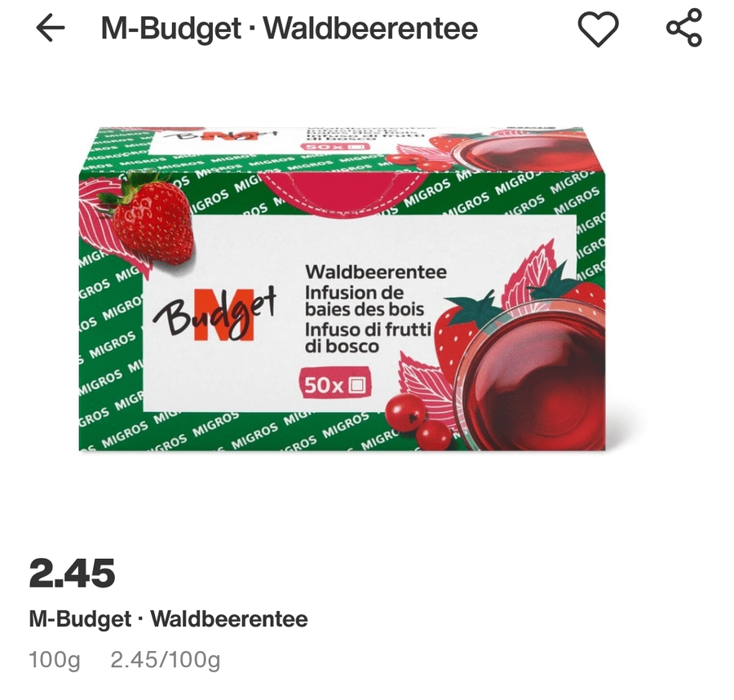Image resolution: width=734 pixels, height=700 pixels.
Task: Open the share icon
Action: [x=684, y=28]
